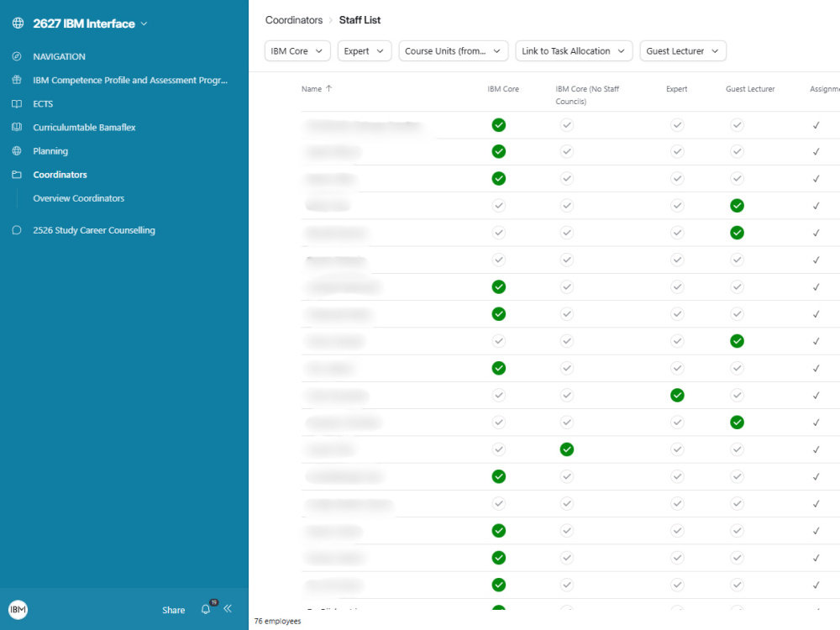840x630 pixels.
Task: Toggle Expert checkbox in the first staff row
Action: tap(677, 125)
